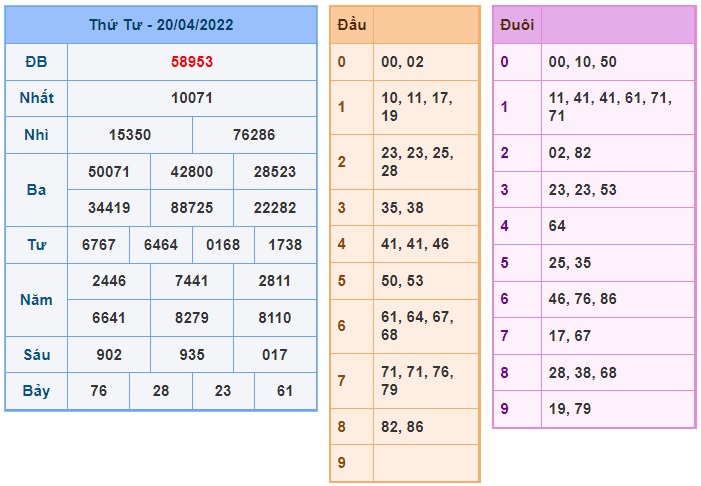Select Đầu row 0 values 00, 02
The height and width of the screenshot is (486, 701).
(402, 62)
